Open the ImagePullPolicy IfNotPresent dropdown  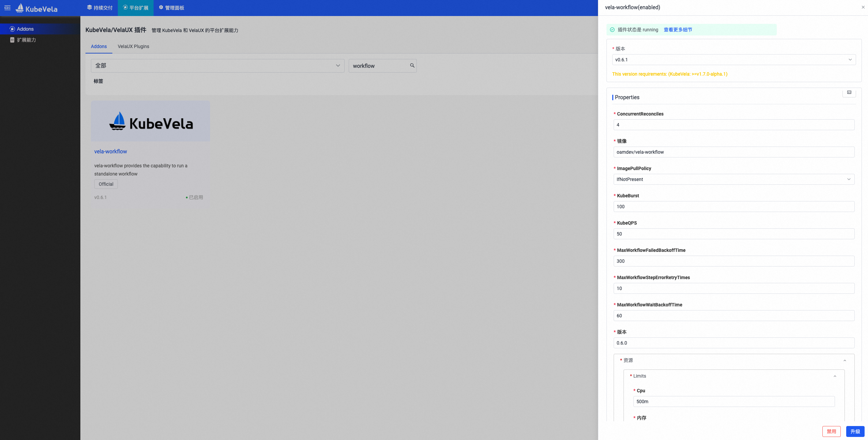pyautogui.click(x=733, y=179)
